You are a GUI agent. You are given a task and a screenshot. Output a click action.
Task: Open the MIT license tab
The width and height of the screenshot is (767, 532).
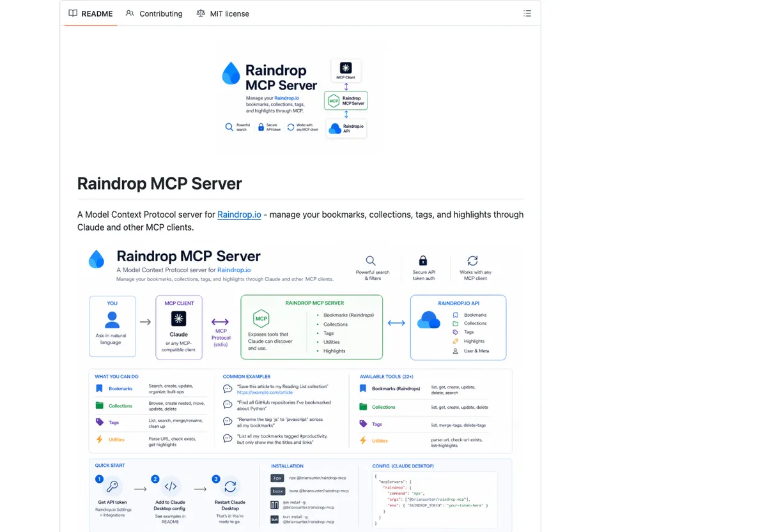pyautogui.click(x=222, y=13)
